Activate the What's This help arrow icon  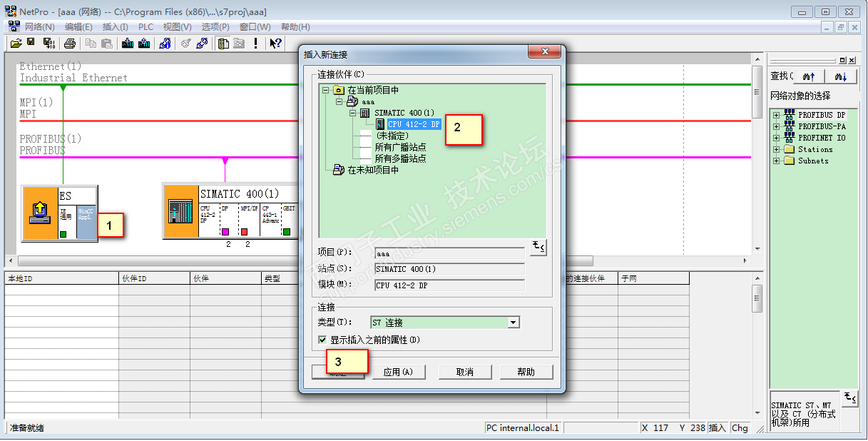click(276, 44)
